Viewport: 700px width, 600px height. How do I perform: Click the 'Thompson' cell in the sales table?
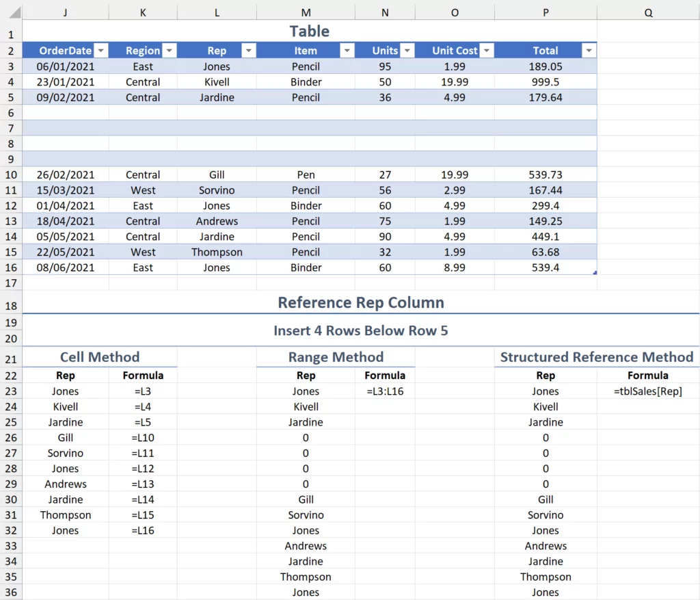tap(217, 252)
